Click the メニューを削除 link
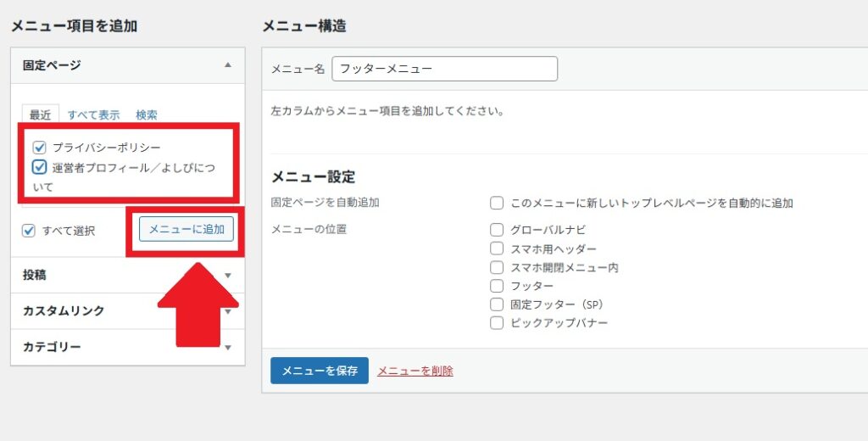868x441 pixels. (x=415, y=371)
